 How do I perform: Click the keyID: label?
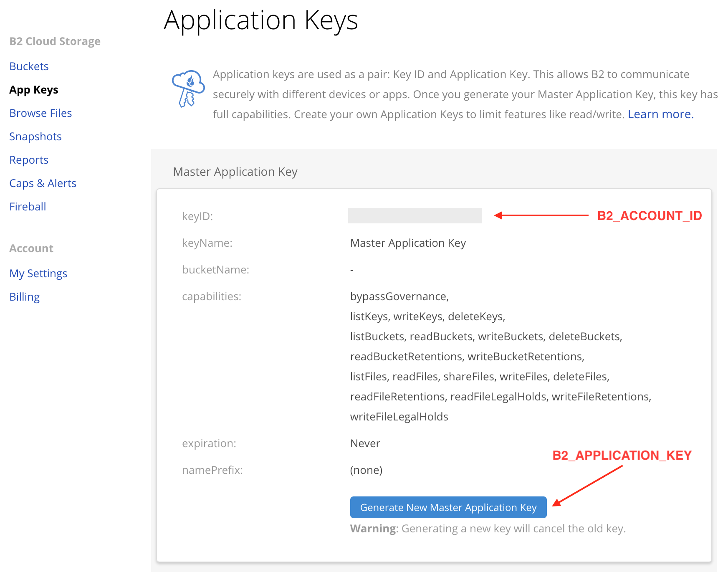pos(197,216)
